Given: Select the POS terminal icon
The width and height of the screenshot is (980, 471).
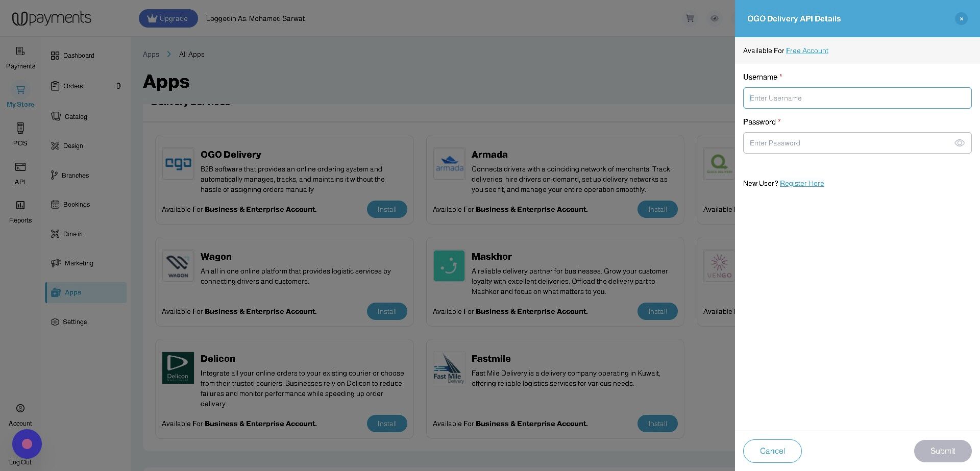Looking at the screenshot, I should click(x=20, y=128).
